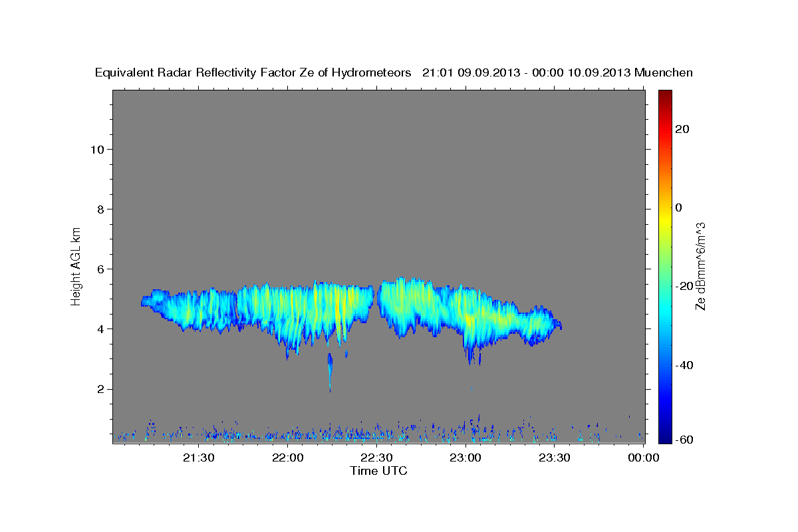Click the colorbar label '20'
The height and width of the screenshot is (532, 798).
(682, 129)
